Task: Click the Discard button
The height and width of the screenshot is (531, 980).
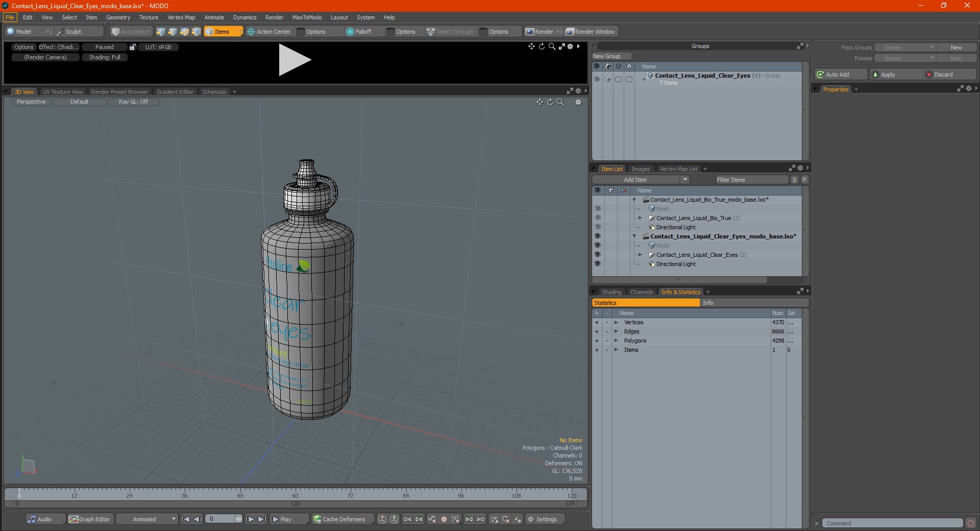Action: (x=943, y=75)
